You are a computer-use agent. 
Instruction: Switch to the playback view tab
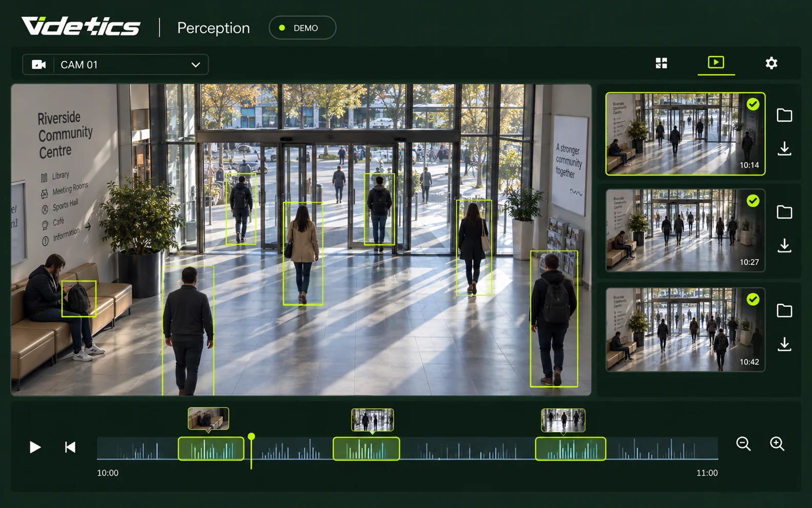716,62
